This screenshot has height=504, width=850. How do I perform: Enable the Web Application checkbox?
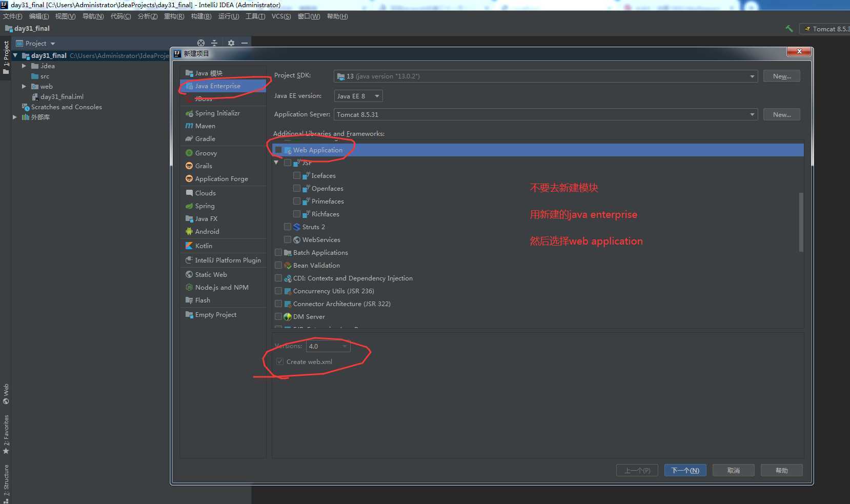278,150
